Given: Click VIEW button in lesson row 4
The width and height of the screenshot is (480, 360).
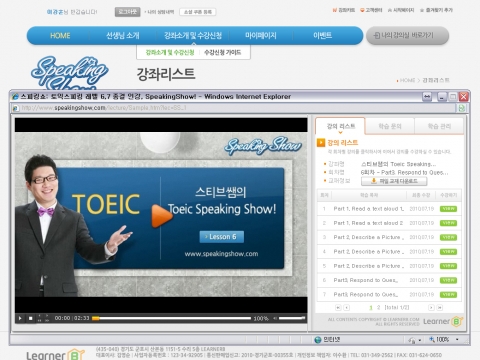Looking at the screenshot, I should point(448,252).
